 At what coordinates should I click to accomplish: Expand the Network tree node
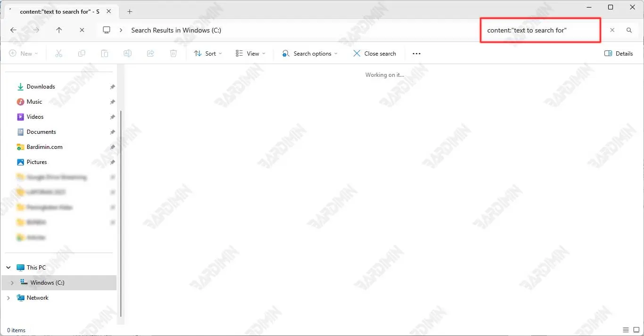(x=8, y=298)
